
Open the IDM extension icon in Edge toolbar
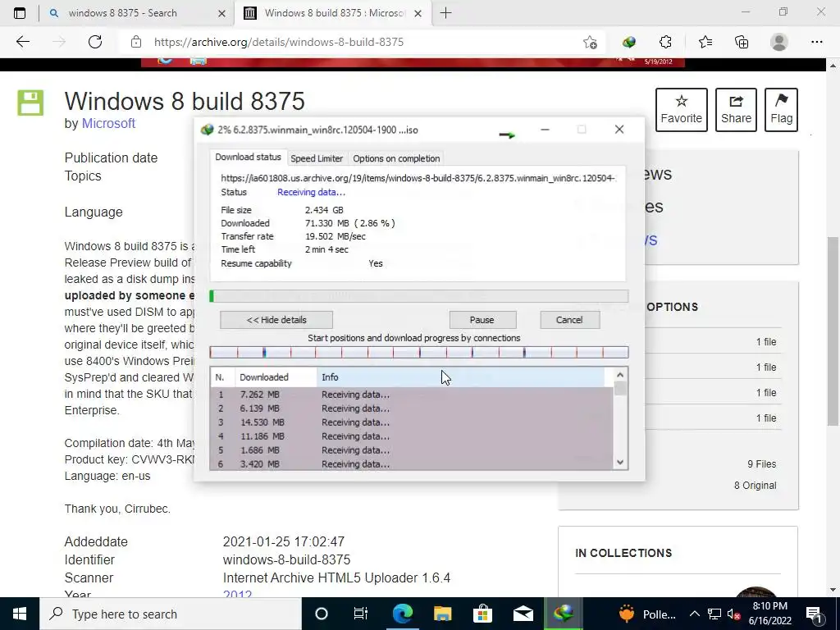click(629, 42)
